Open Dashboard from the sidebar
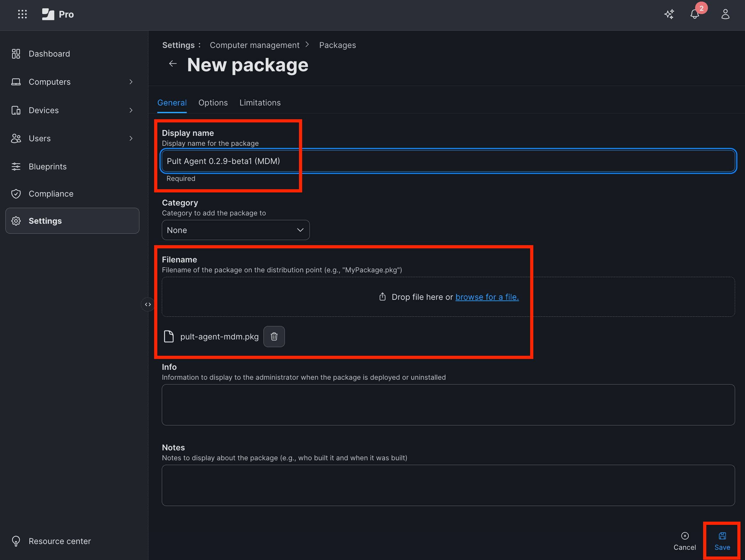The height and width of the screenshot is (560, 745). coord(72,54)
